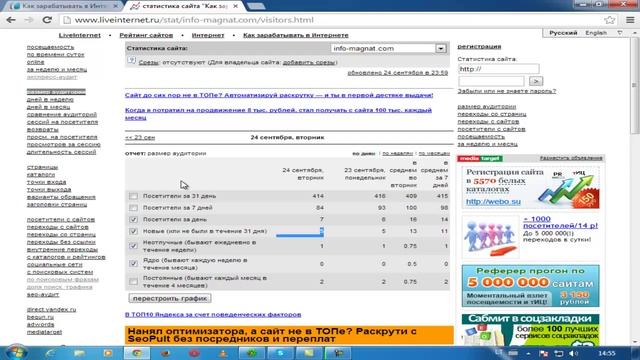Open 'В ТОП10 Яндекса за счет поведенческих факторов'
Viewport: 640px width, 360px height.
click(x=213, y=315)
